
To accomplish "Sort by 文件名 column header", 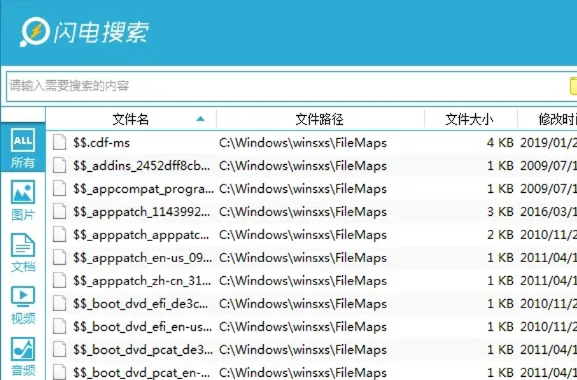I will (x=131, y=119).
